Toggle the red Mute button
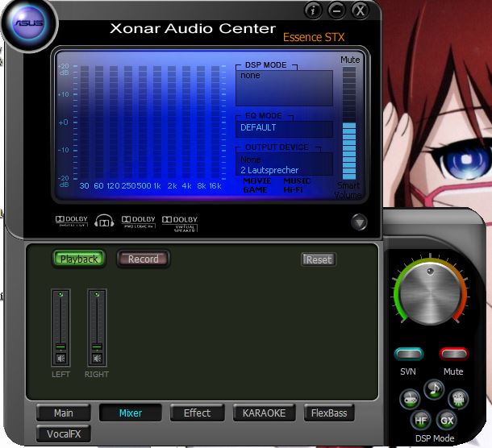 454,355
